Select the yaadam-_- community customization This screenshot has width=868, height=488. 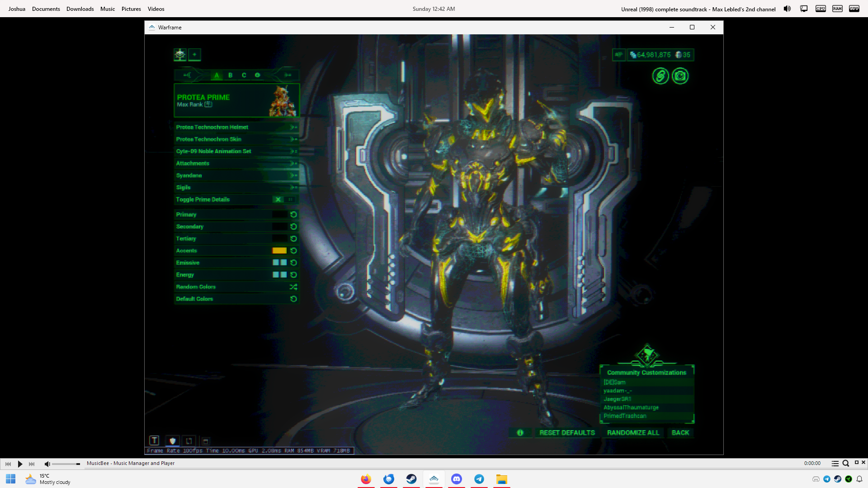click(x=647, y=391)
